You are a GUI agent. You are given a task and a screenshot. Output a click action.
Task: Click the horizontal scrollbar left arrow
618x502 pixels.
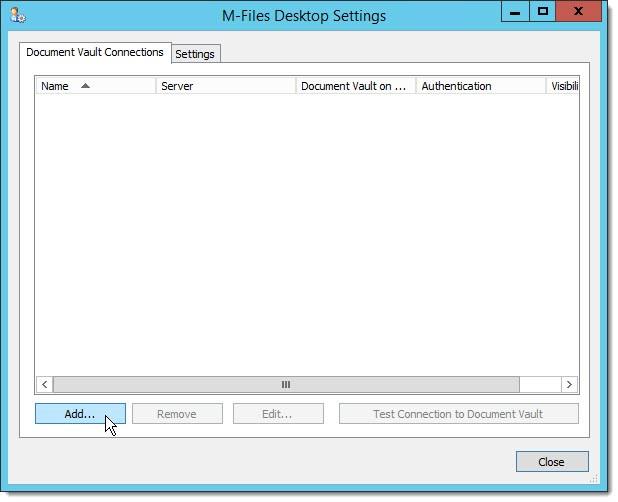pyautogui.click(x=45, y=384)
